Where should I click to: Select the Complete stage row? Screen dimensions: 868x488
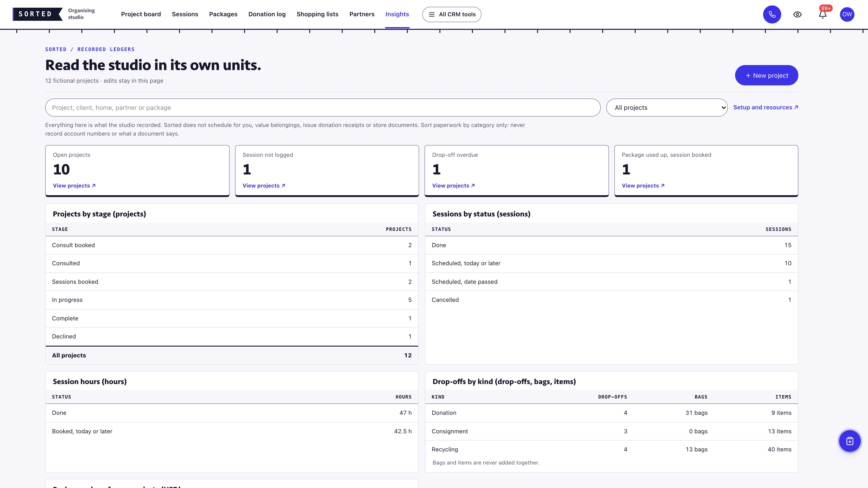[x=232, y=318]
